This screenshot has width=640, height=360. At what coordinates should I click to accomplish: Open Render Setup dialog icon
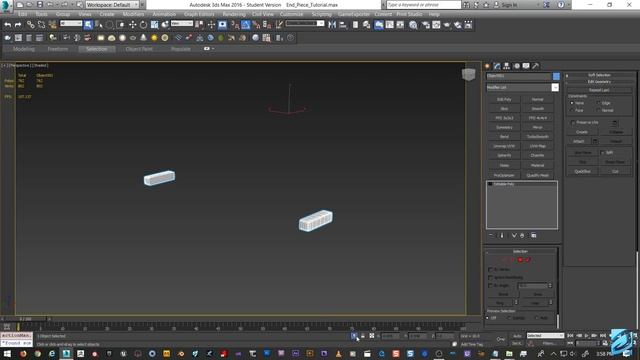425,25
